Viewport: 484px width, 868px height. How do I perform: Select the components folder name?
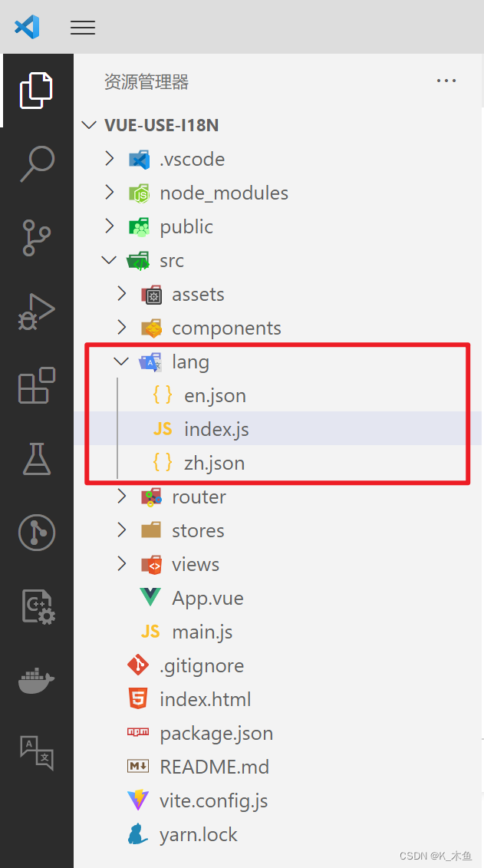click(x=226, y=328)
